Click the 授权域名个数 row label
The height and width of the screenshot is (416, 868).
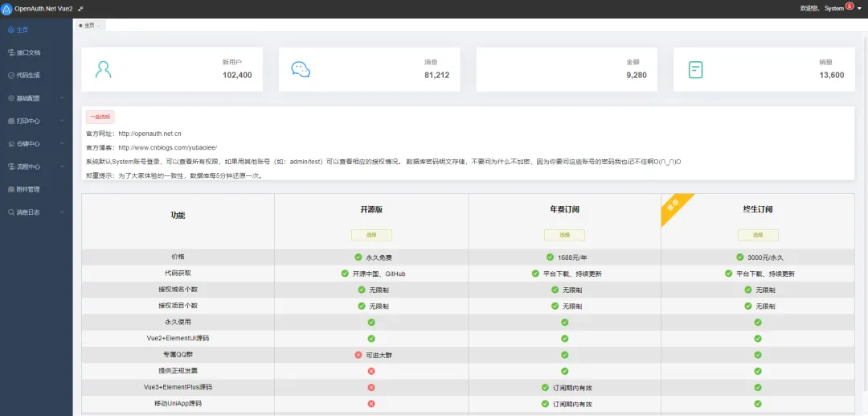[178, 289]
